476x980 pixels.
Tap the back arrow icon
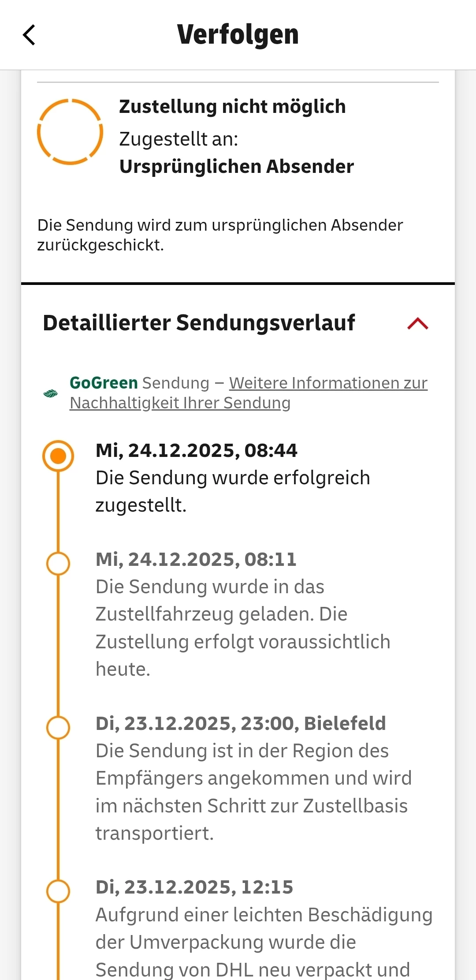pyautogui.click(x=29, y=35)
